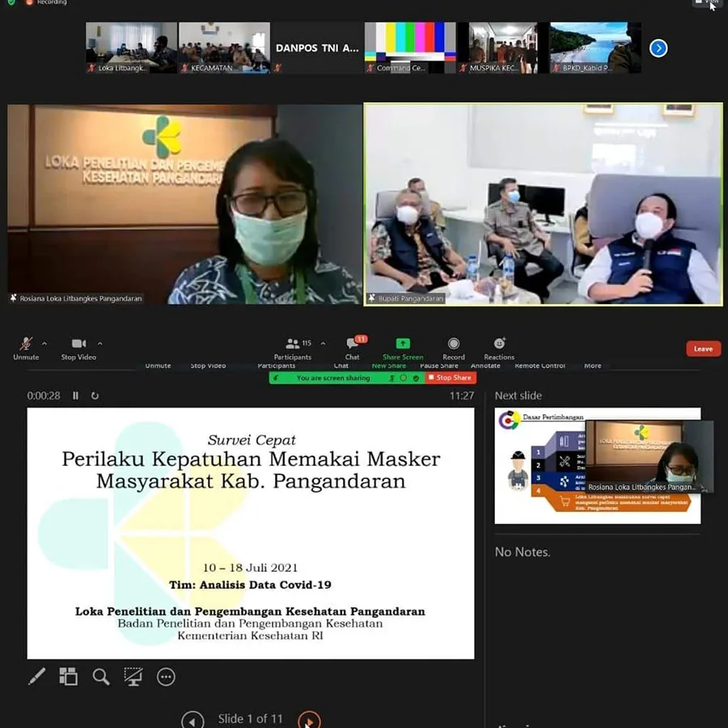Pause the presenter view timer
This screenshot has width=728, height=728.
[75, 396]
